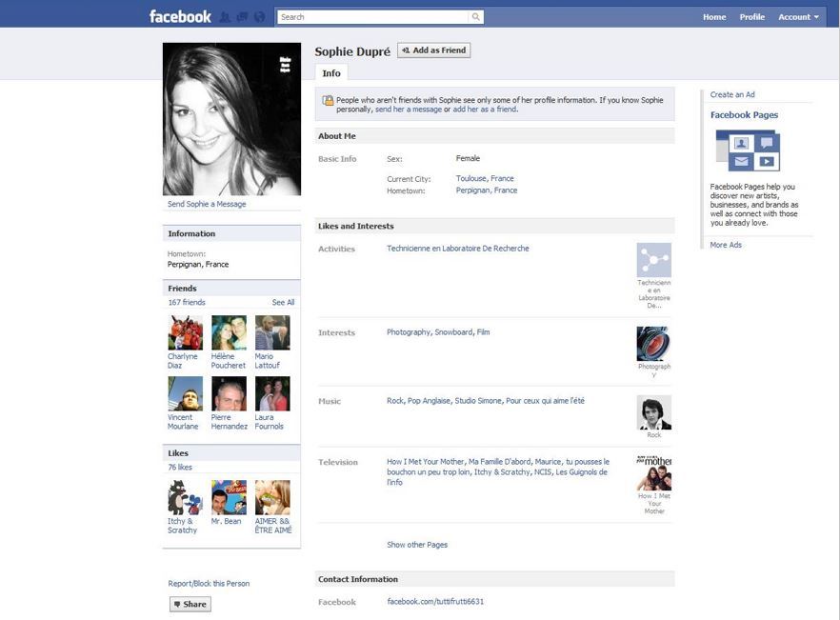Click Show other Pages link
The height and width of the screenshot is (620, 840).
point(417,545)
